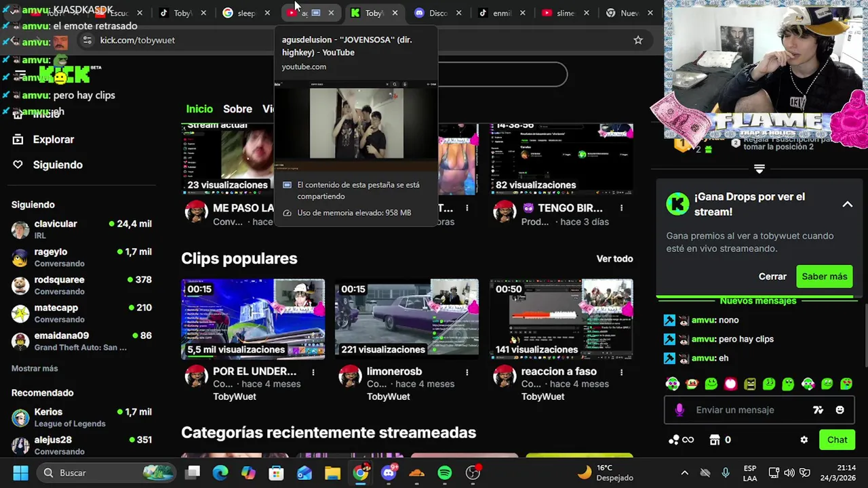This screenshot has height=488, width=868.
Task: Open Task View in the taskbar
Action: point(193,472)
